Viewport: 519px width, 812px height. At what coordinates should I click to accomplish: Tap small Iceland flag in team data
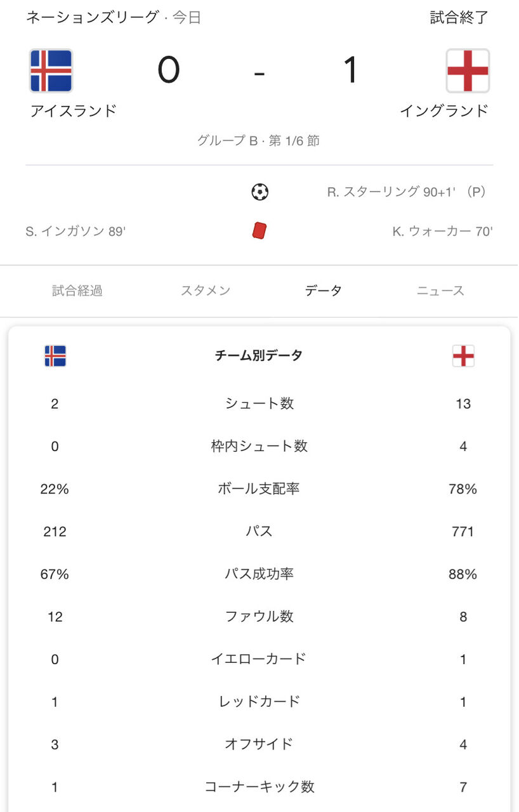click(x=55, y=356)
